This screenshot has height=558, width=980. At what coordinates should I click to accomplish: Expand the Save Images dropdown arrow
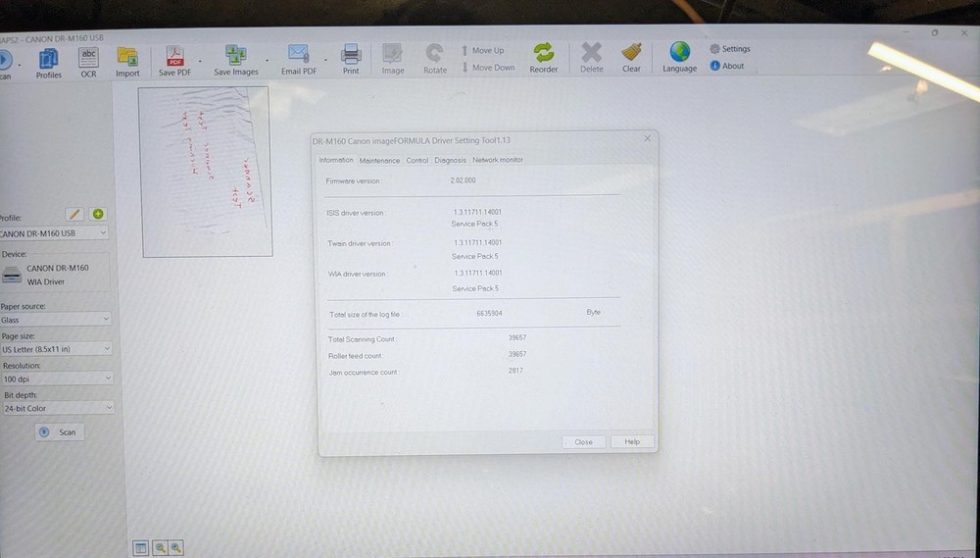pos(267,61)
